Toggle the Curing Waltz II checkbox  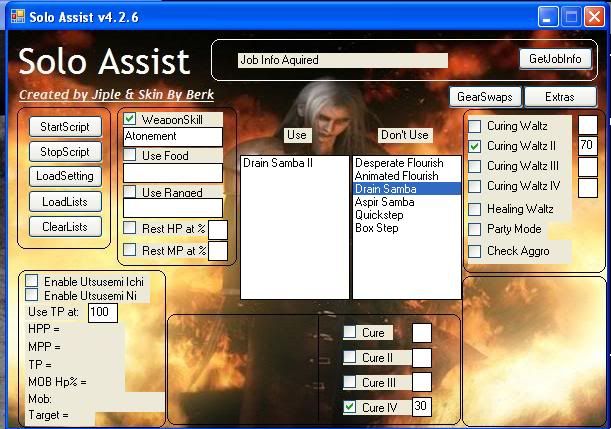(x=475, y=146)
